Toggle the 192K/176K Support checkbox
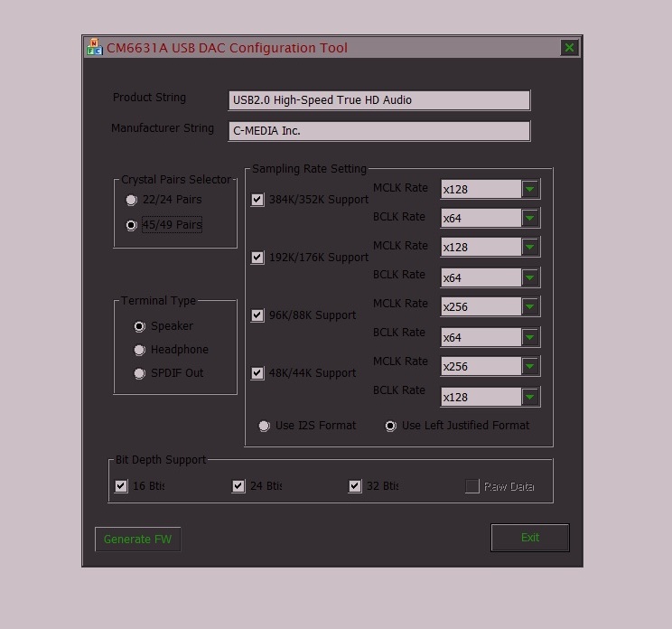672x629 pixels. pyautogui.click(x=258, y=258)
